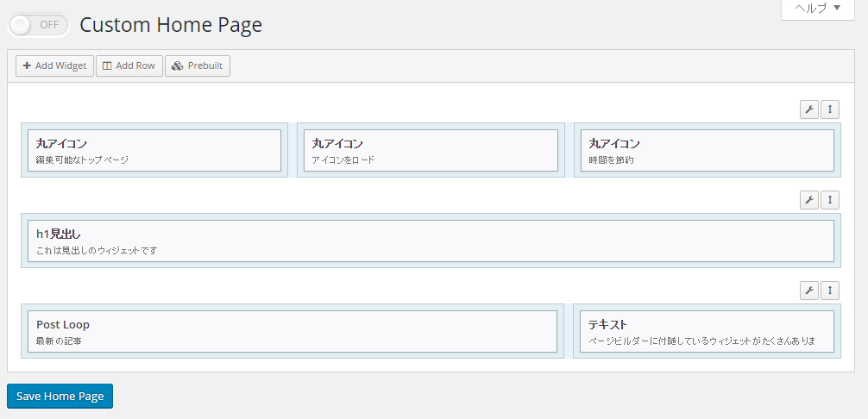Click the Save Home Page button
The height and width of the screenshot is (419, 868).
click(x=60, y=397)
